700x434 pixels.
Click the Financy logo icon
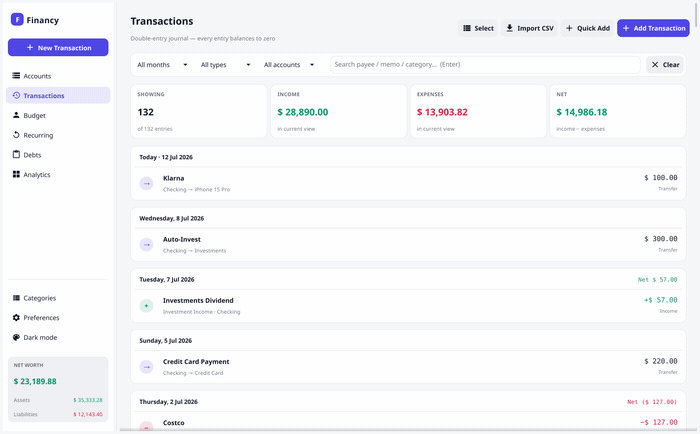pos(17,19)
